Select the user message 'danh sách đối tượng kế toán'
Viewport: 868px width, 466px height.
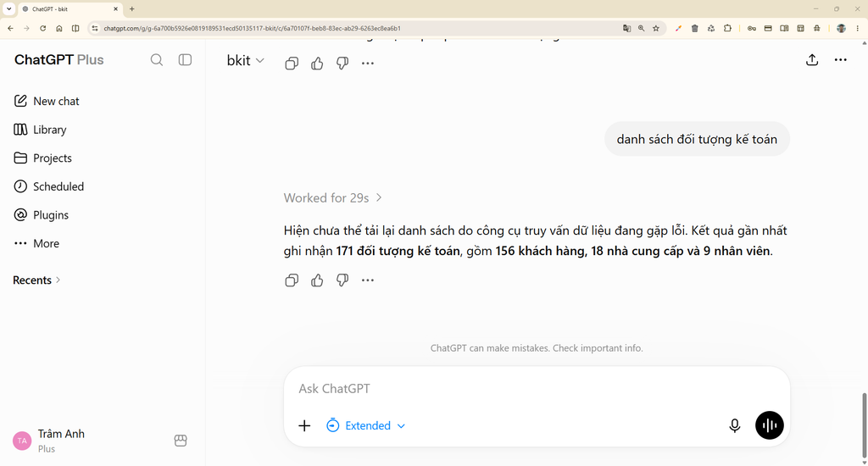[x=697, y=139]
